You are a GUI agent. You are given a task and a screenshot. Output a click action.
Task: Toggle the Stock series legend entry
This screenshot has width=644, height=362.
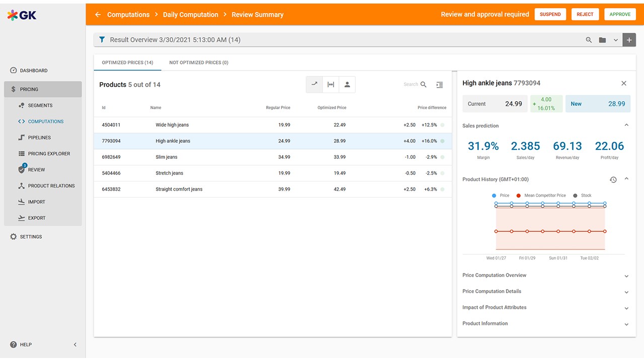click(582, 196)
